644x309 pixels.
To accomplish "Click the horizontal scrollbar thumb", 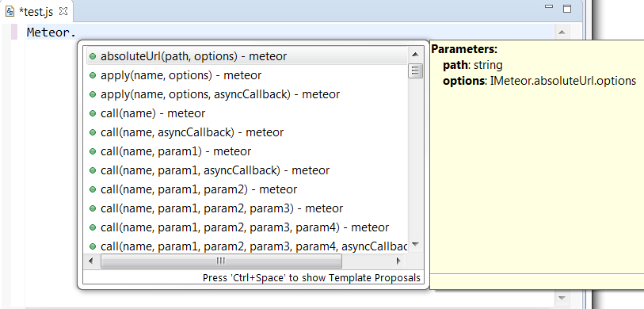I will 221,261.
